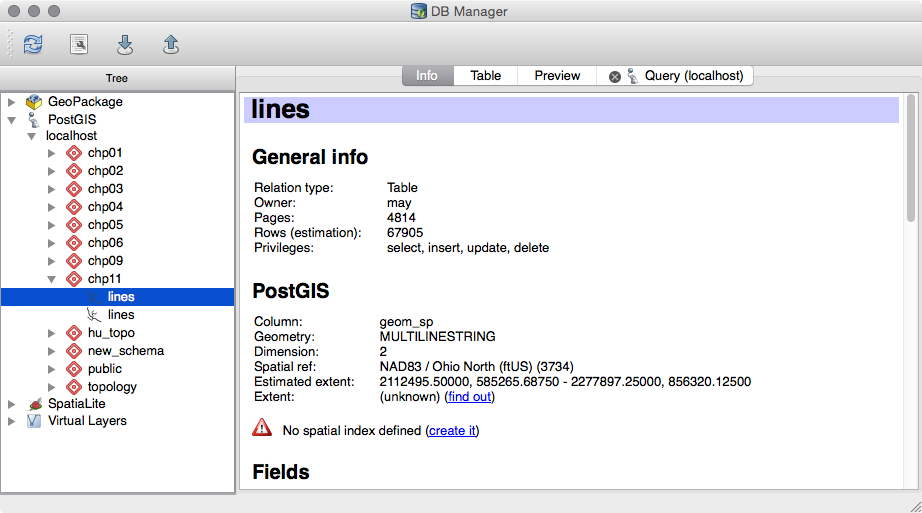The height and width of the screenshot is (513, 922).
Task: Click the chp06 schema icon
Action: click(x=74, y=243)
